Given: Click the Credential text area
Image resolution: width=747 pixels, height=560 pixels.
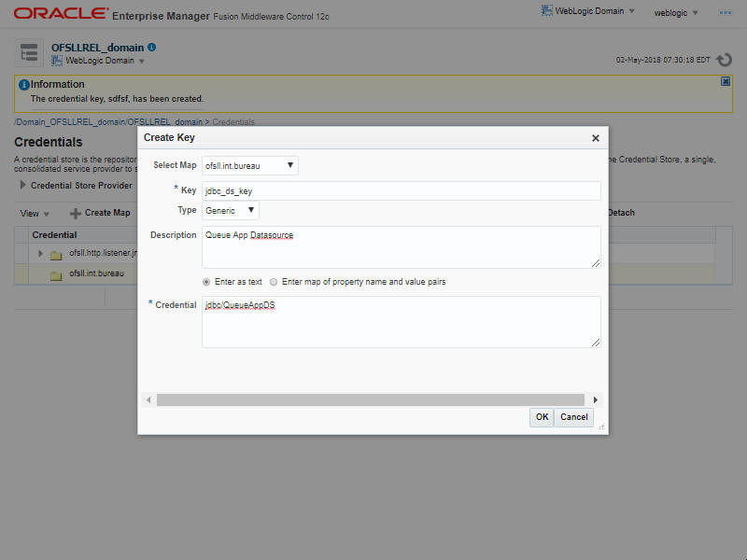Looking at the screenshot, I should [x=402, y=322].
